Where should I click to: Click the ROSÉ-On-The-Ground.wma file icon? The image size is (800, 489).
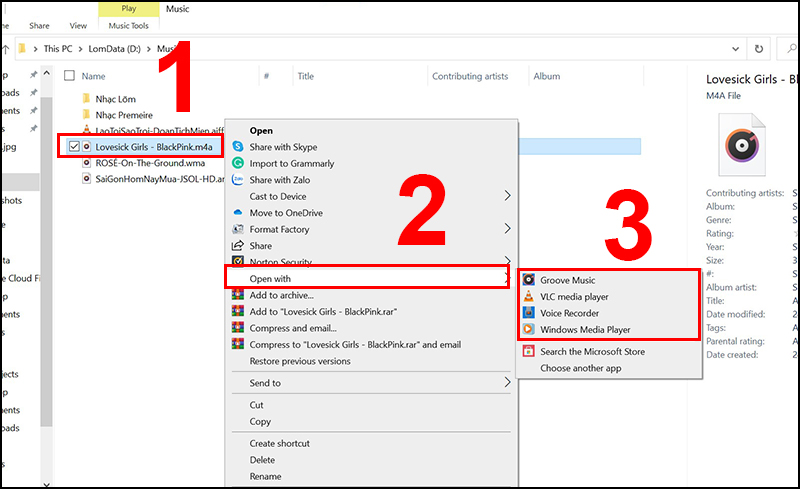(x=87, y=163)
